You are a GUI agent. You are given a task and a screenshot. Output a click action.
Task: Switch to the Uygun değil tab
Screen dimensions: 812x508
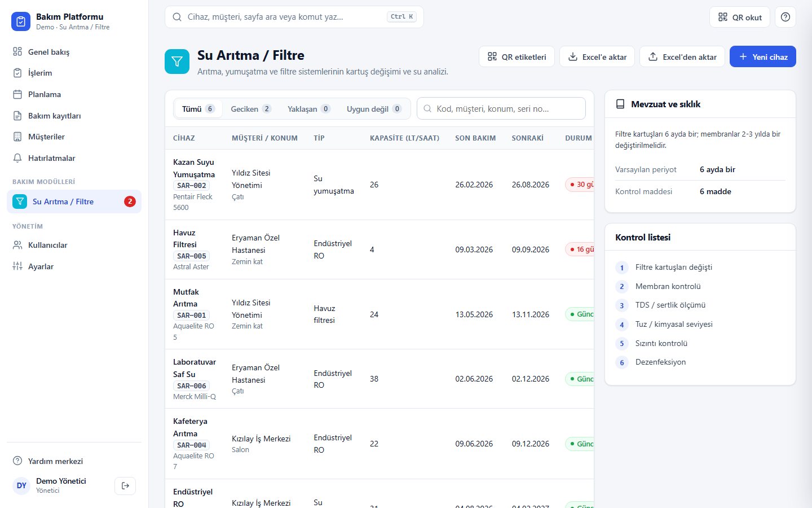(x=374, y=109)
